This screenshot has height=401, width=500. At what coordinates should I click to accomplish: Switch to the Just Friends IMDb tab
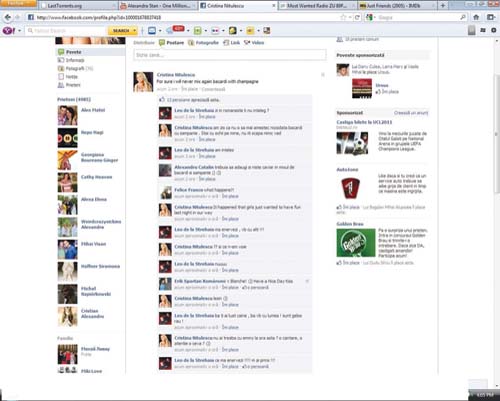tap(397, 6)
